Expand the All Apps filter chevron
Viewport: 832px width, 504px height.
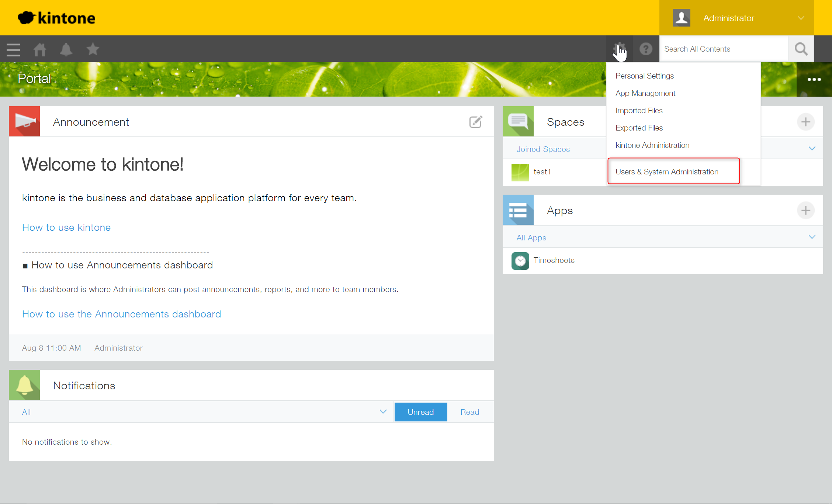[812, 237]
